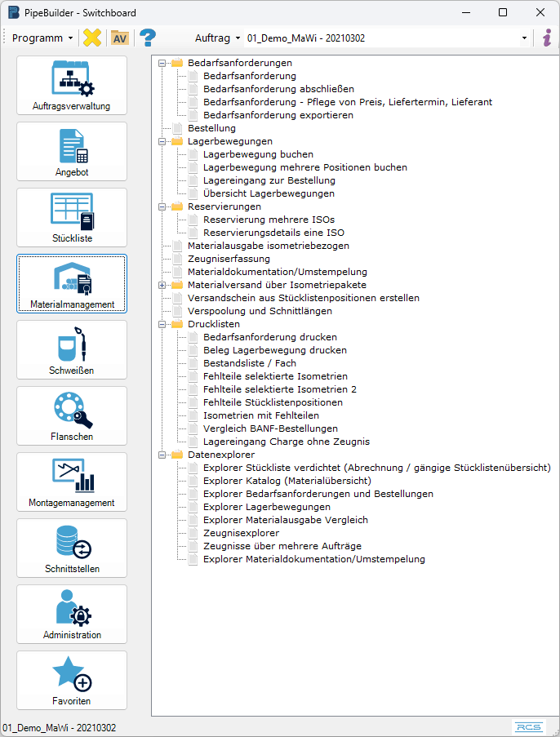Open the order selection combo box dropdown
560x737 pixels.
524,38
